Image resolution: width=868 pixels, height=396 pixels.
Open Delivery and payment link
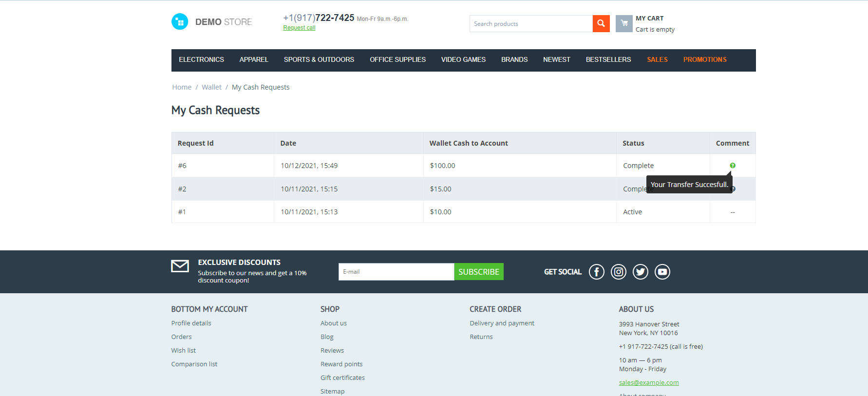point(502,323)
